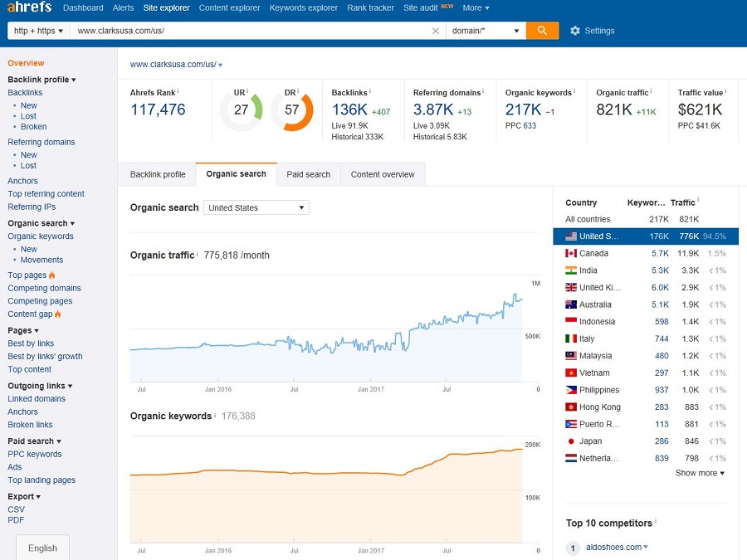Image resolution: width=747 pixels, height=560 pixels.
Task: Click the Philippines flag icon
Action: [571, 390]
